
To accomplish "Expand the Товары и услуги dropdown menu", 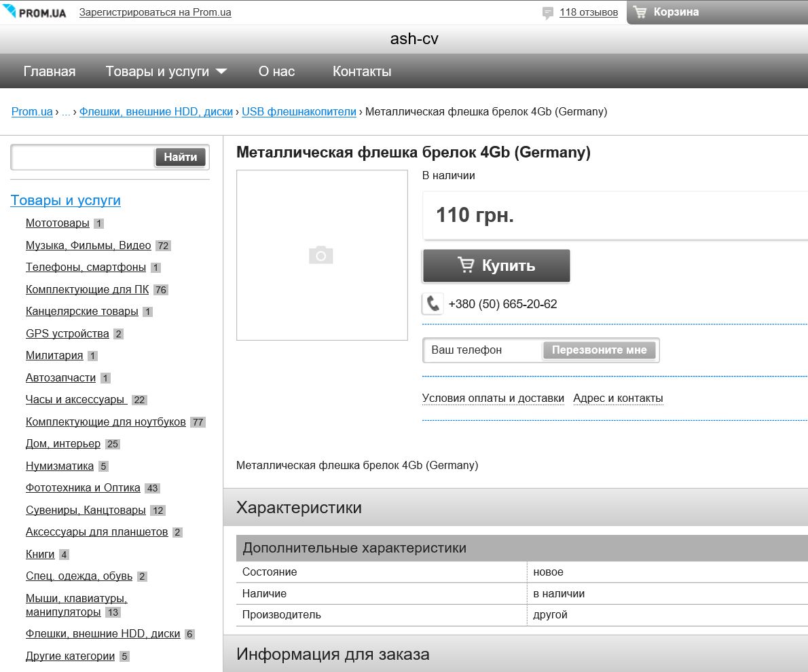I will pos(166,71).
